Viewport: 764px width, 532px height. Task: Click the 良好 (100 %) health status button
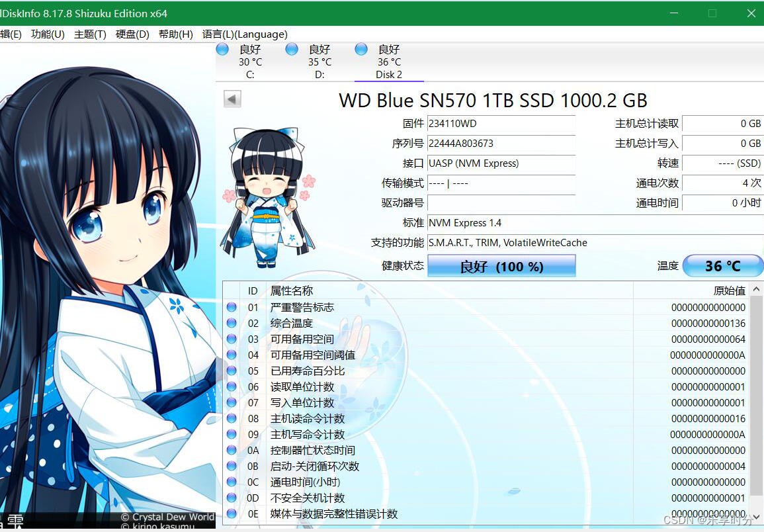[x=501, y=266]
